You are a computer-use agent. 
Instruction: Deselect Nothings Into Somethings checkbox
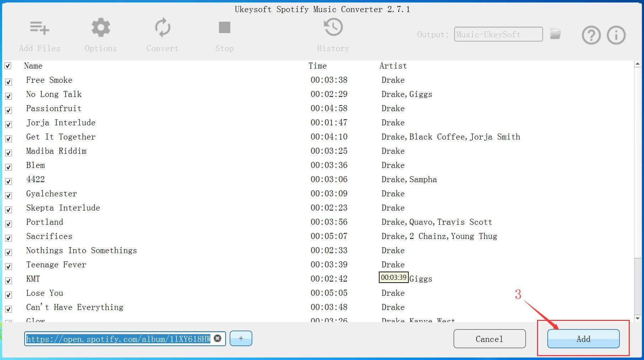(x=9, y=252)
